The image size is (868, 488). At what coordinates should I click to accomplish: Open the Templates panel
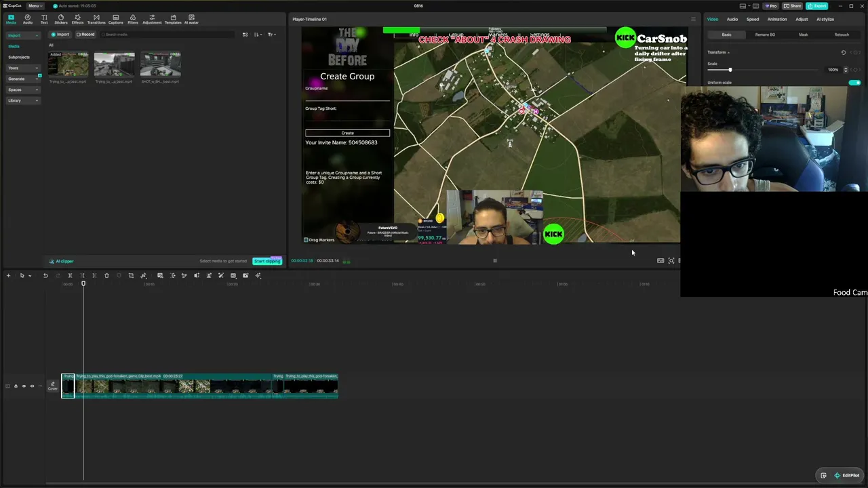click(x=173, y=19)
